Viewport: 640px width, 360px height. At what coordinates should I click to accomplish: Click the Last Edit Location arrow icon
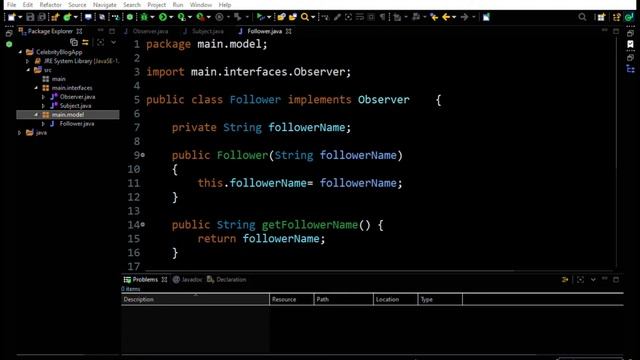[x=434, y=17]
